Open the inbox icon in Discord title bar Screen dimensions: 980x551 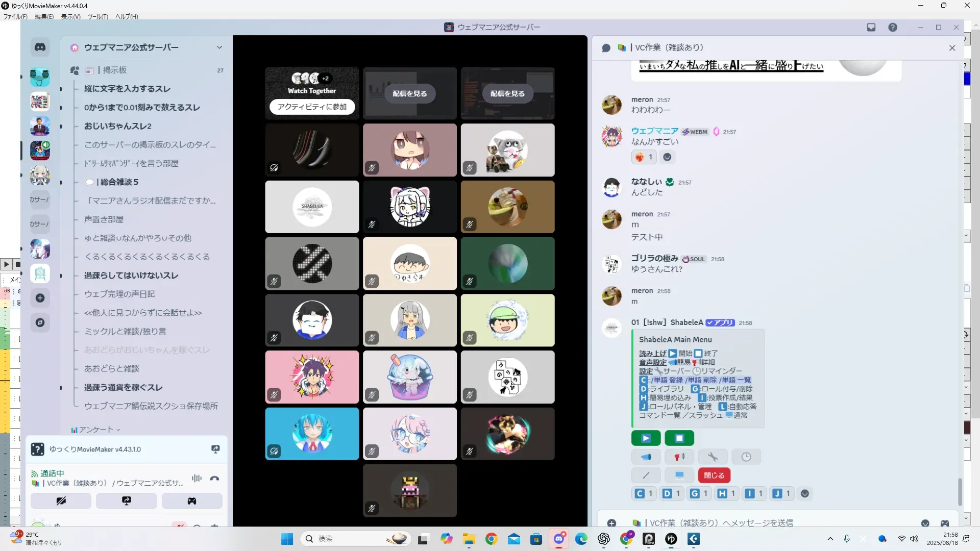click(871, 28)
